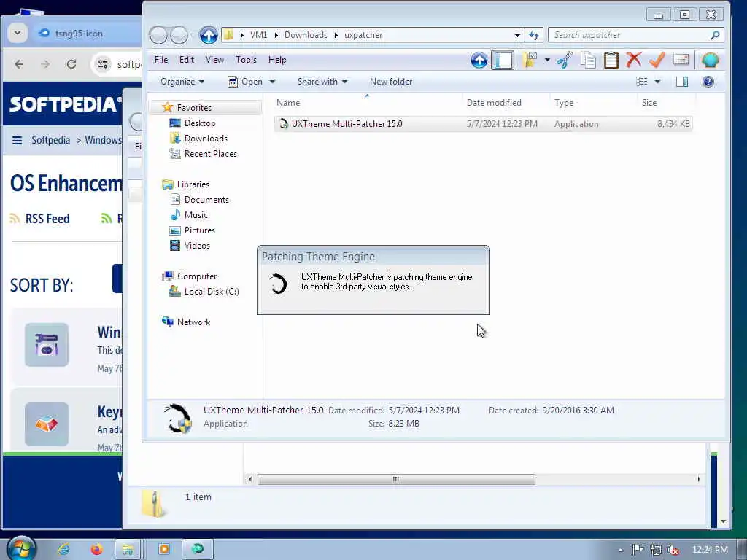747x560 pixels.
Task: Open Internet Explorer from the taskbar
Action: click(x=64, y=550)
